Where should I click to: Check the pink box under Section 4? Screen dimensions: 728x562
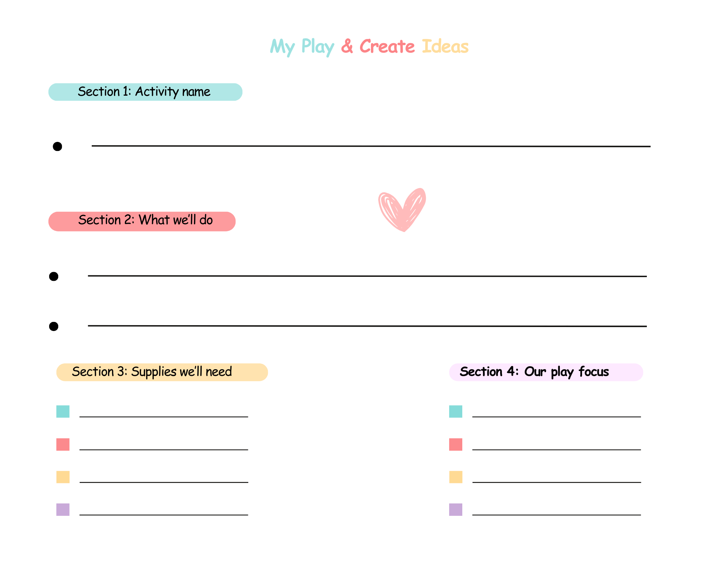pos(456,445)
